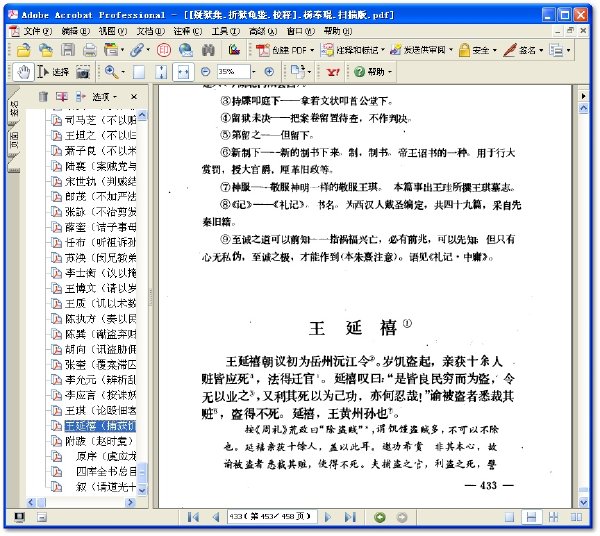Click the zoom percentage 35% field
This screenshot has height=536, width=600.
coord(233,72)
